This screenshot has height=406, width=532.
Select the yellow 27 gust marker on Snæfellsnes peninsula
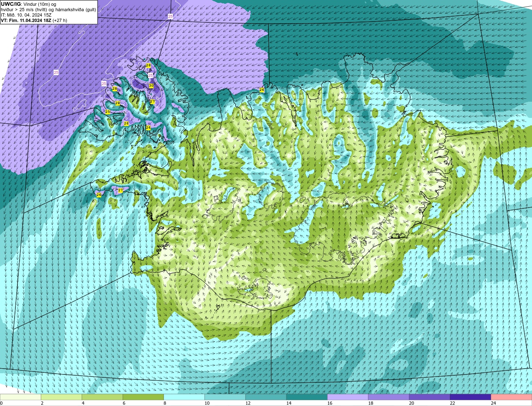[x=121, y=191]
